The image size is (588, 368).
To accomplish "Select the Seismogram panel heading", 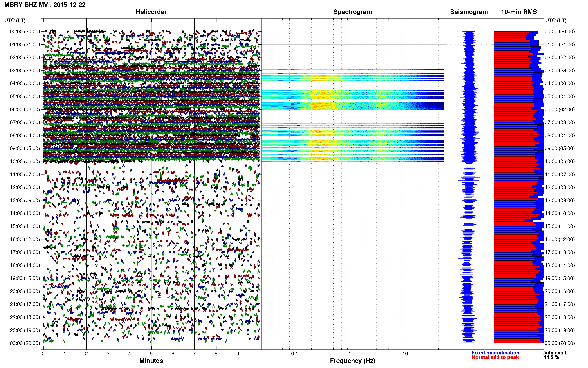I will [469, 12].
